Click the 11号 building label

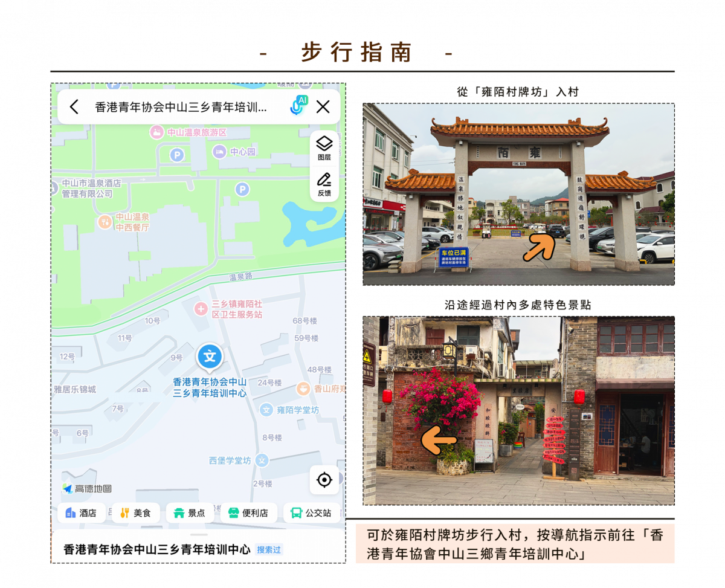point(124,338)
